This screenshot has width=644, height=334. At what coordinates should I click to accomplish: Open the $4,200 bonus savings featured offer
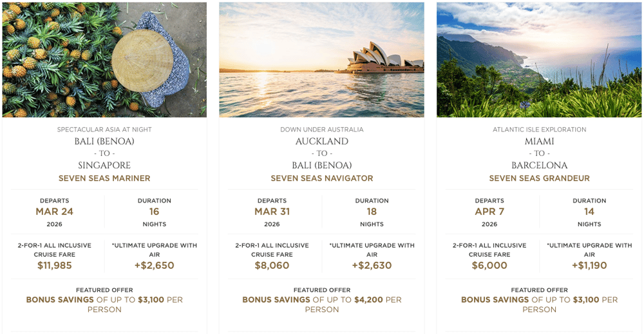(x=322, y=304)
